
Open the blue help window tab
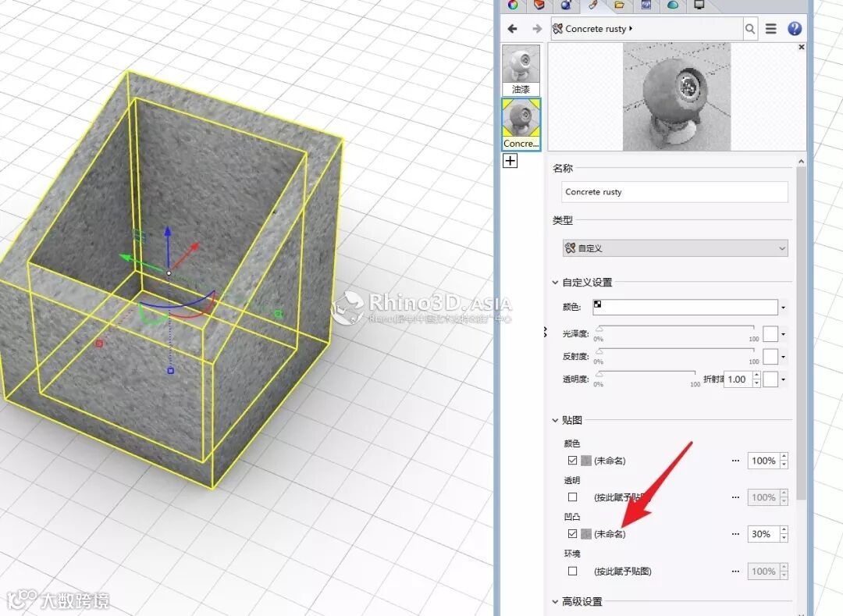646,5
